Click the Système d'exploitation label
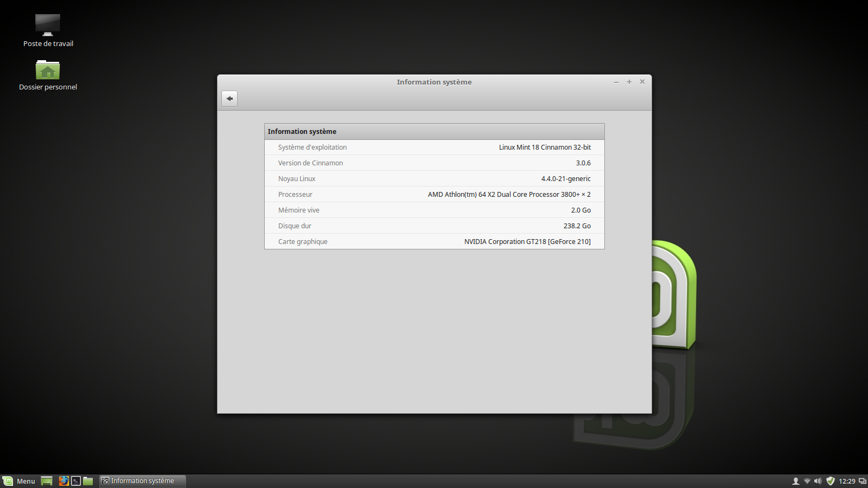 point(312,147)
